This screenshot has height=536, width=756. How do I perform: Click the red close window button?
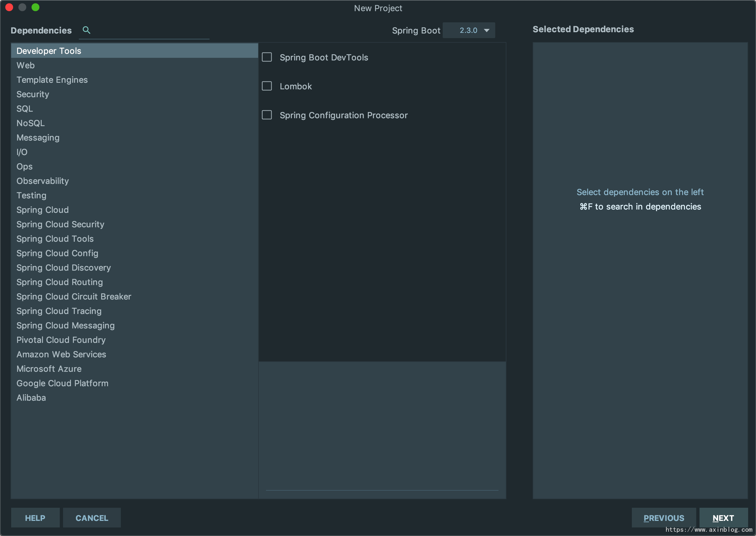pyautogui.click(x=9, y=7)
